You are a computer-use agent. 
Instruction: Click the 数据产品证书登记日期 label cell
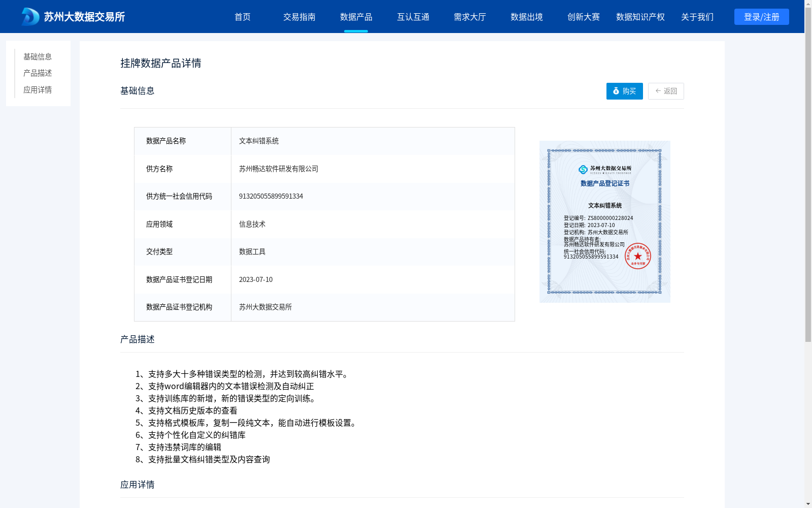[x=183, y=279]
